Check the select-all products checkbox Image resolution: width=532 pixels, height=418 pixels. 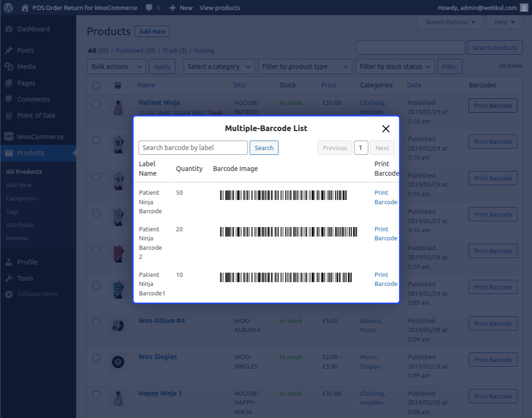pyautogui.click(x=96, y=85)
